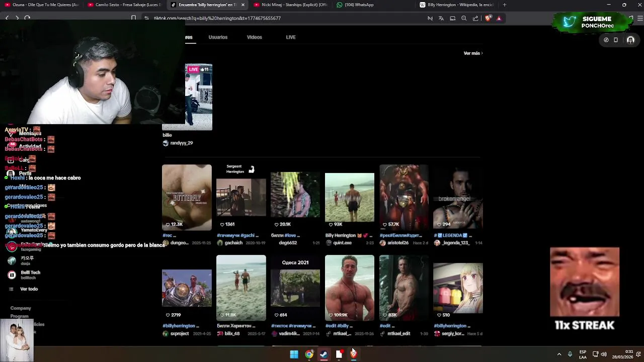
Task: Open the video with 57.7K likes
Action: pyautogui.click(x=404, y=198)
